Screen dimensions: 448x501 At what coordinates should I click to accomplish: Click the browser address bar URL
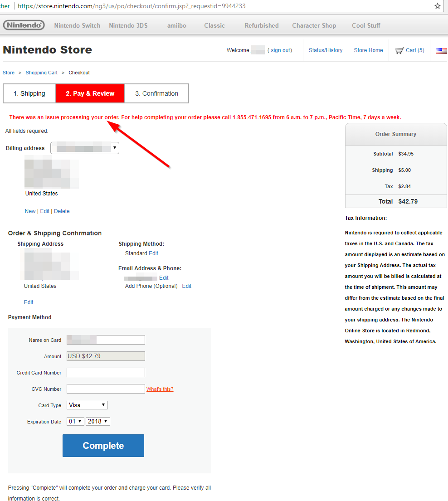click(x=131, y=6)
